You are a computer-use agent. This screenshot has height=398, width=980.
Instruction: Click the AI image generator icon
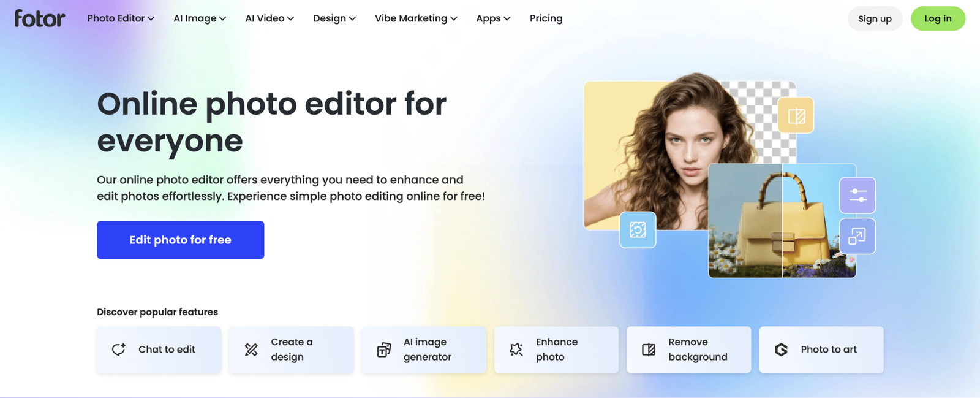point(384,350)
